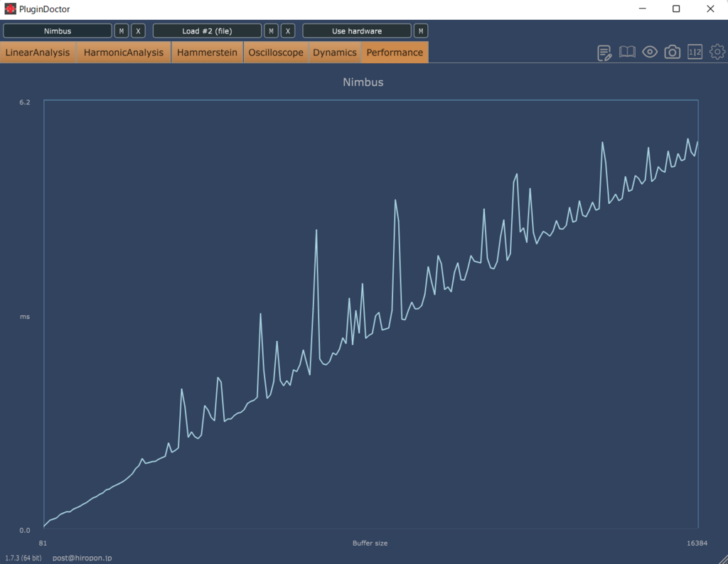The width and height of the screenshot is (728, 564).
Task: Click the post@hiropon.jp email link
Action: click(82, 558)
